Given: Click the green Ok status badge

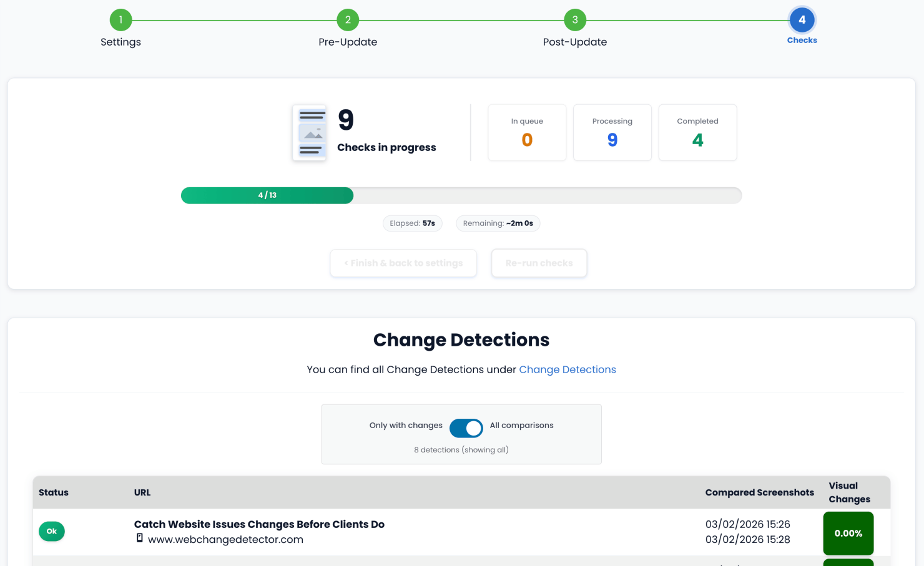Looking at the screenshot, I should [52, 531].
